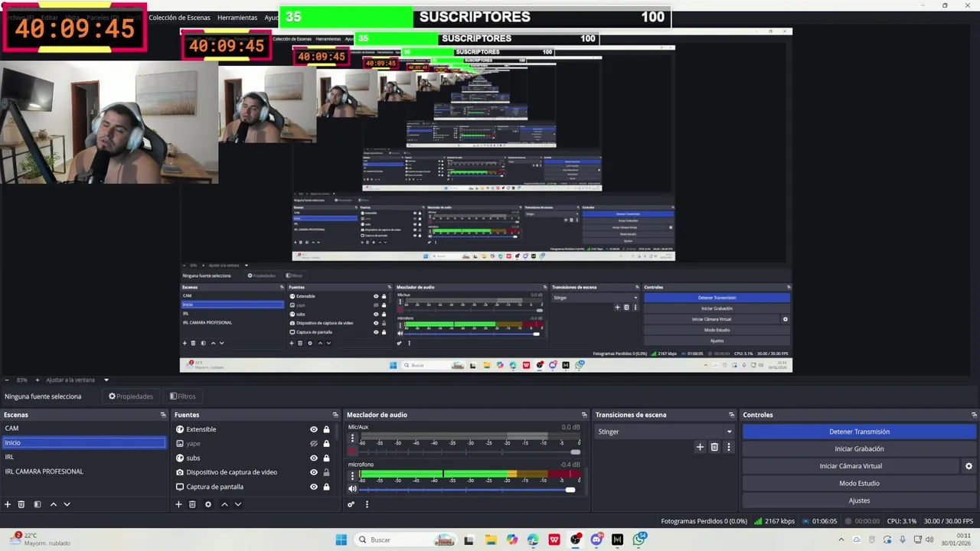The height and width of the screenshot is (551, 980).
Task: Undock the Escenas panel
Action: [x=163, y=415]
